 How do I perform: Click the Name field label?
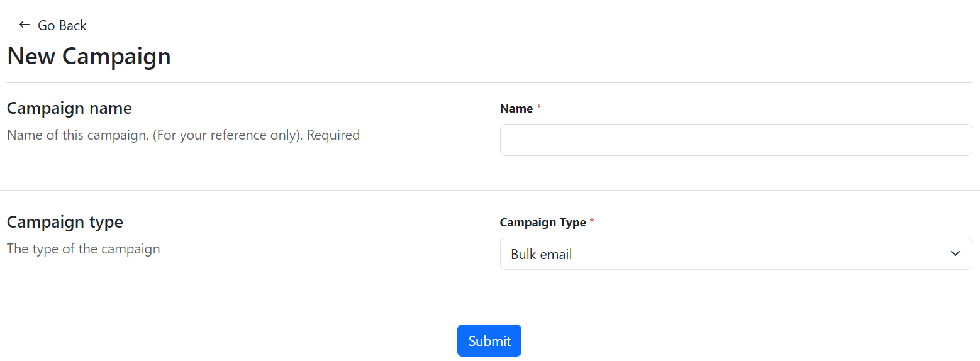tap(516, 109)
